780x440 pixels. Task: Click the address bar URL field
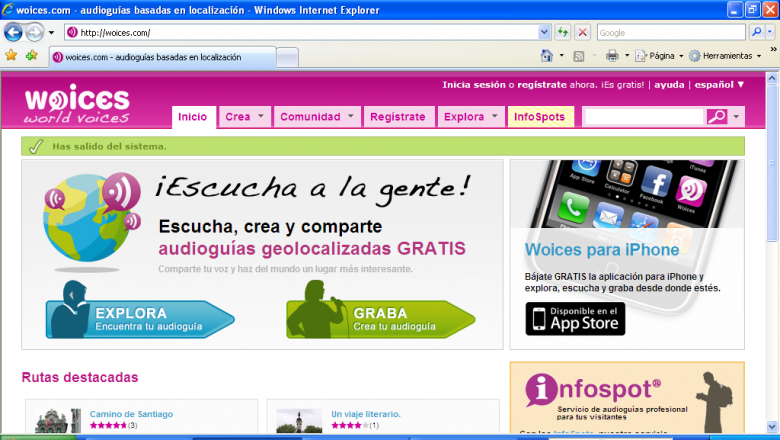(x=301, y=32)
